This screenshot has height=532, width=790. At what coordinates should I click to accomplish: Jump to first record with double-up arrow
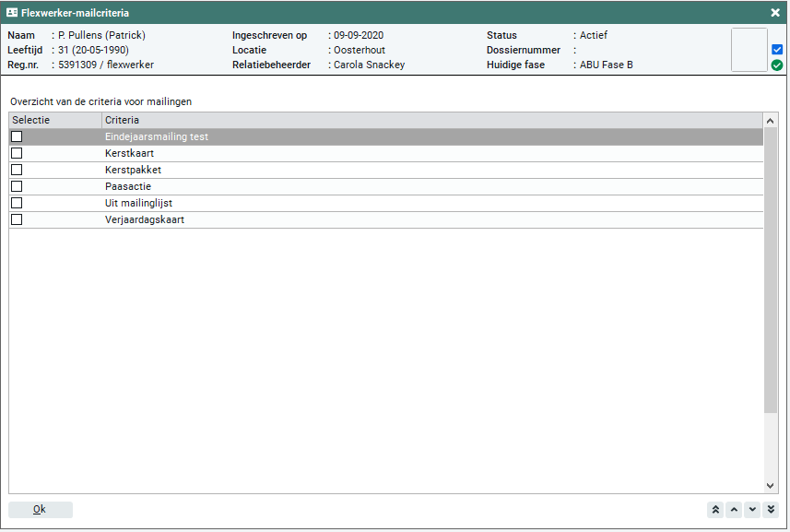715,510
